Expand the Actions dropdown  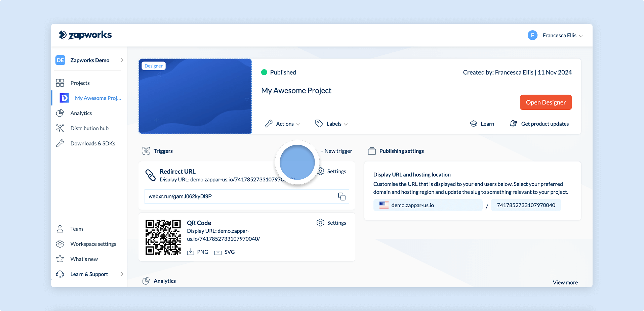pos(282,124)
